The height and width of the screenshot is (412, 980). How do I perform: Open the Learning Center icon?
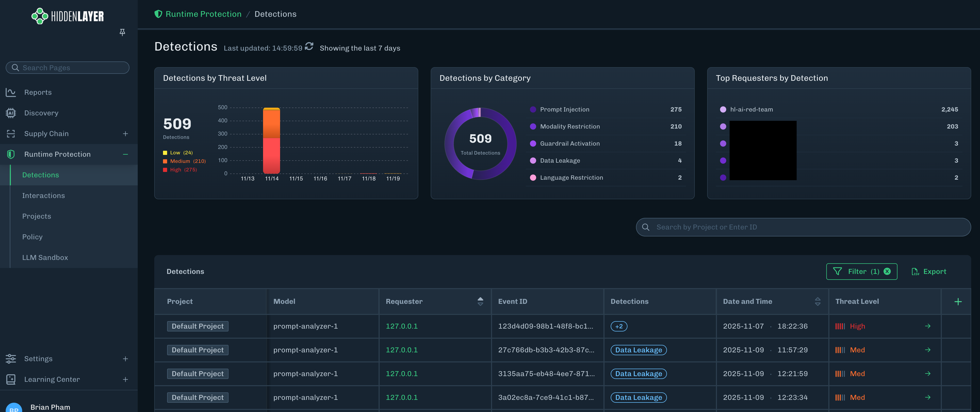10,379
